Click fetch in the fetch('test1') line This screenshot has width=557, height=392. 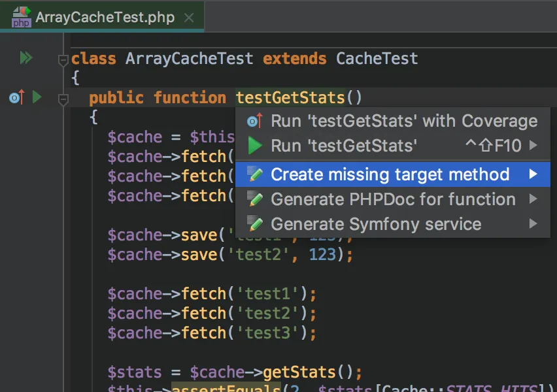click(x=203, y=293)
